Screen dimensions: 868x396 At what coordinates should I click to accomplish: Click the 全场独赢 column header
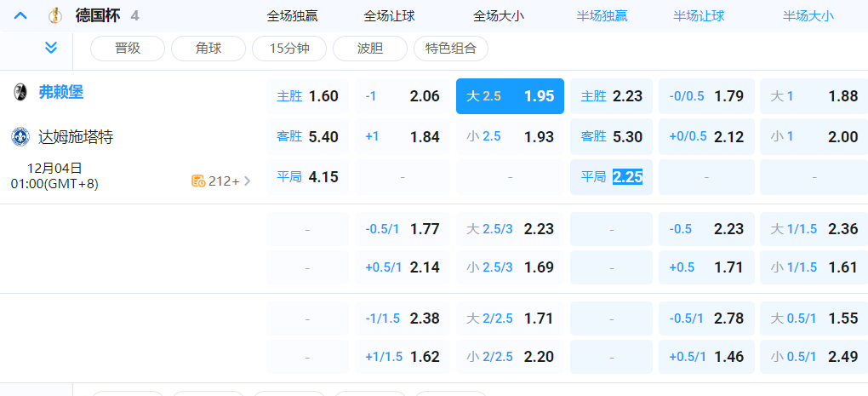pos(292,16)
